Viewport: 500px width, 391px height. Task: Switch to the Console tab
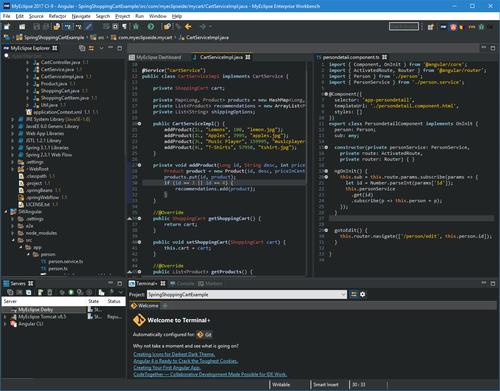[x=182, y=284]
